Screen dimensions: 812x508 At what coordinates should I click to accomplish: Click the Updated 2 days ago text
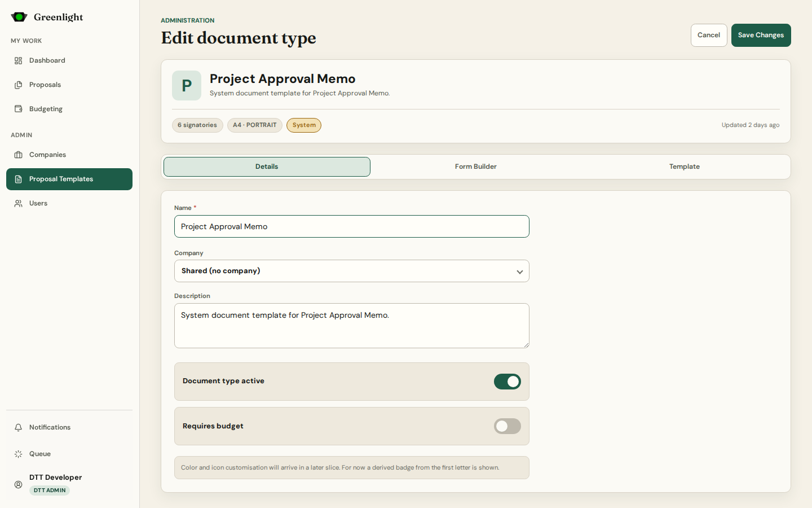point(751,125)
